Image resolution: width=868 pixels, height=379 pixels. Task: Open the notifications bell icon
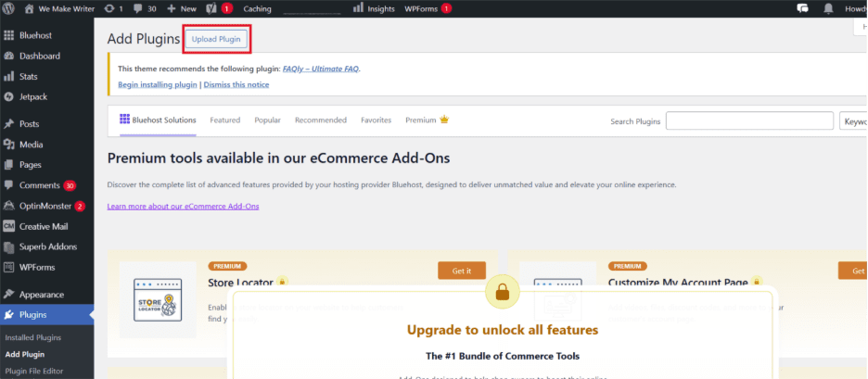point(828,8)
